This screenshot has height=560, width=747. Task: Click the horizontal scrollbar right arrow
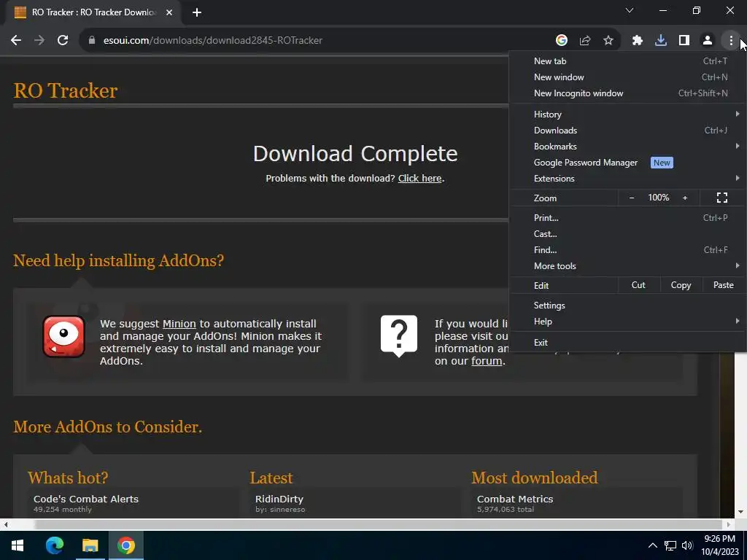coord(729,524)
